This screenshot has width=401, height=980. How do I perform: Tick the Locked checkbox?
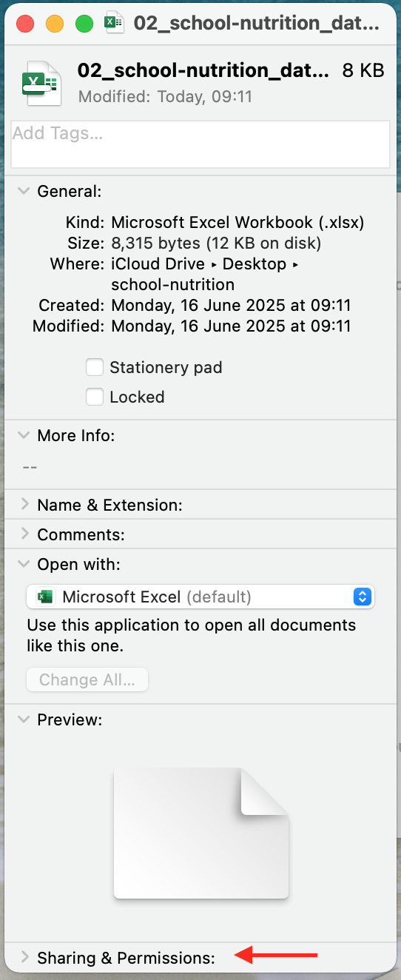click(95, 397)
